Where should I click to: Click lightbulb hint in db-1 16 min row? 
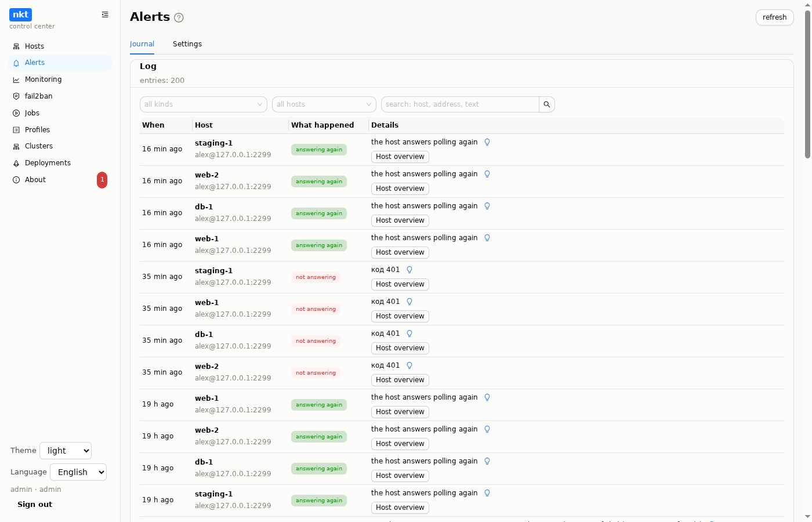487,206
